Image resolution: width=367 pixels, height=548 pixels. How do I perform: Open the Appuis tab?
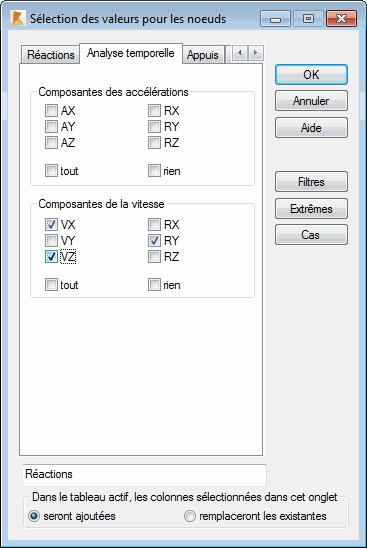203,55
